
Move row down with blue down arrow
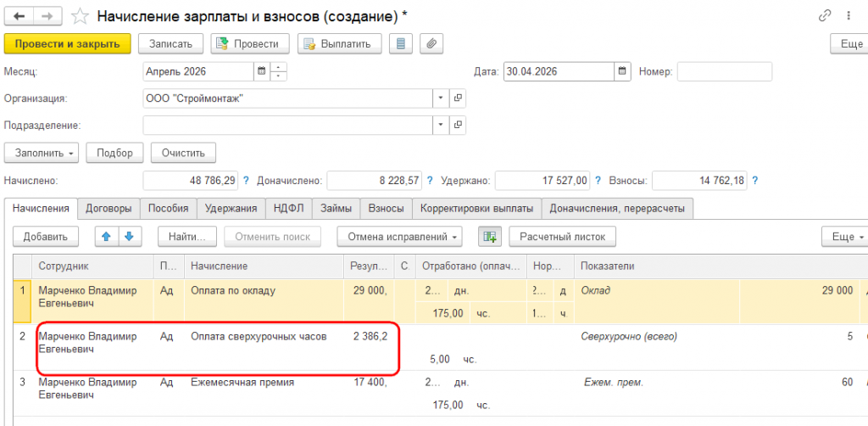(x=129, y=237)
